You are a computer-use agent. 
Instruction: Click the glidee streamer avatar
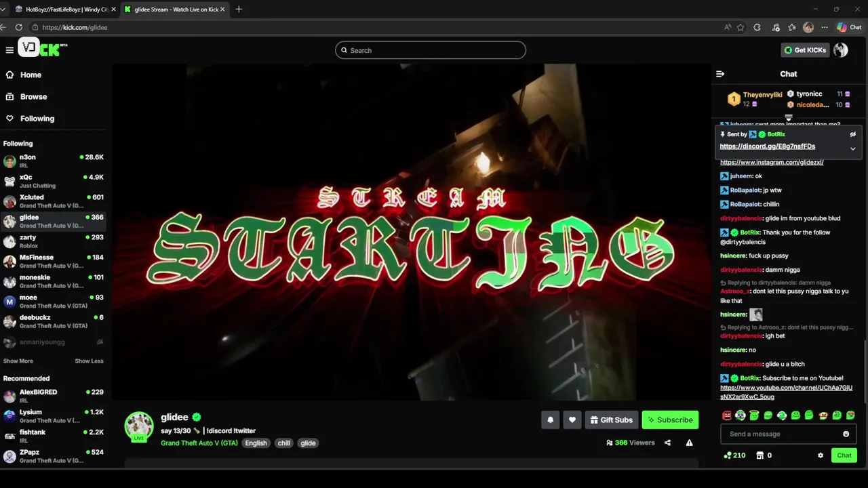coord(139,426)
